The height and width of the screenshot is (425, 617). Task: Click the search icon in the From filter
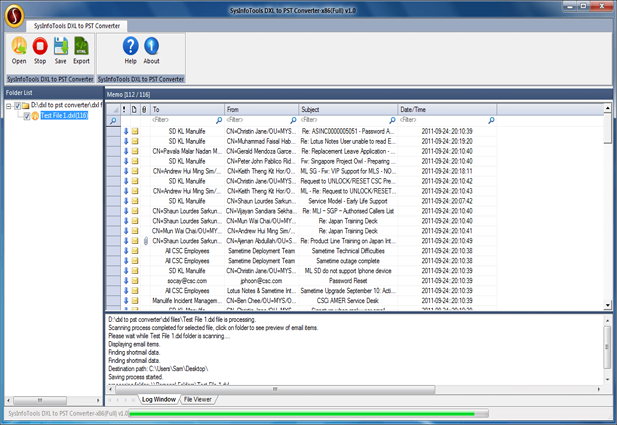click(x=293, y=120)
